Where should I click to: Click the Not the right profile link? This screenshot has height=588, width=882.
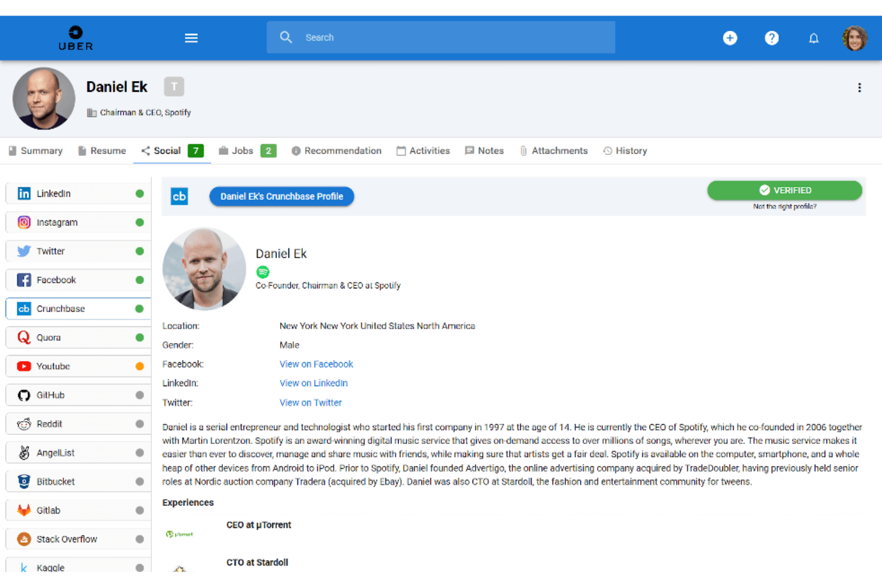click(x=784, y=207)
